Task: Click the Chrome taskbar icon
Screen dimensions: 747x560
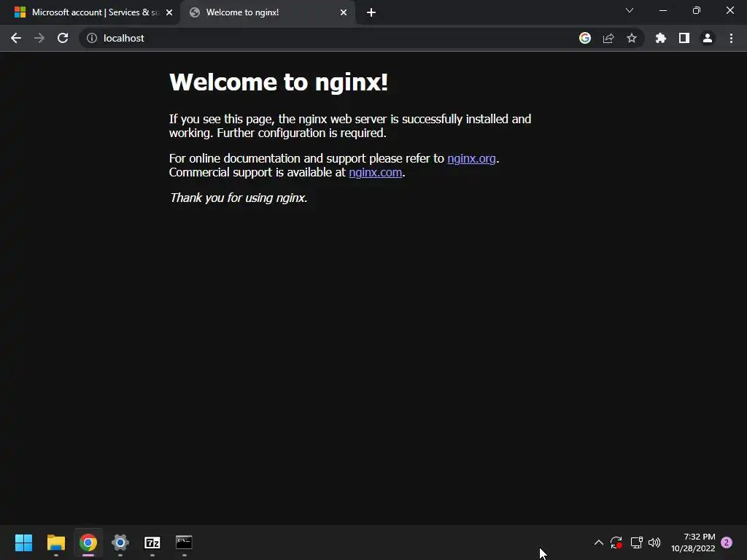Action: (88, 542)
